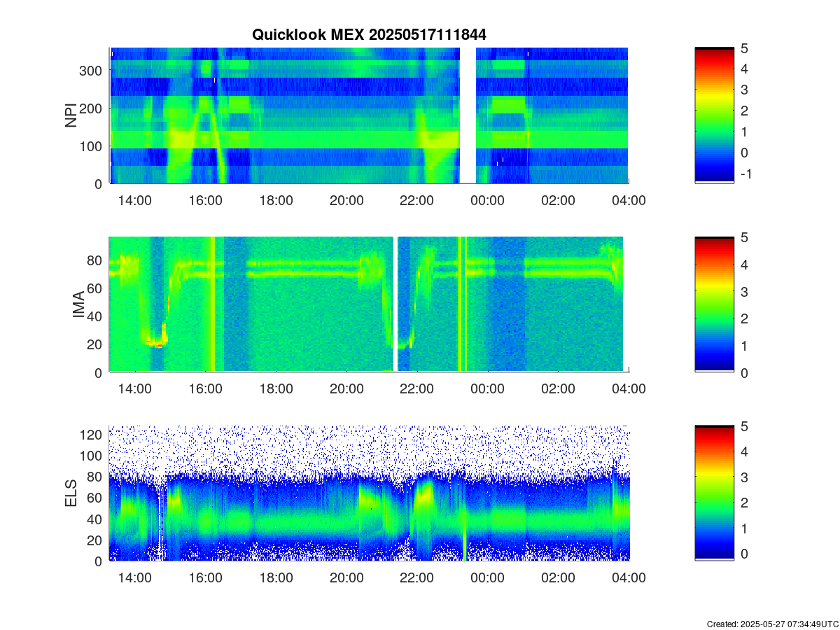The height and width of the screenshot is (630, 840).
Task: Click the 02:00 tick under the IMA plot
Action: tap(558, 389)
